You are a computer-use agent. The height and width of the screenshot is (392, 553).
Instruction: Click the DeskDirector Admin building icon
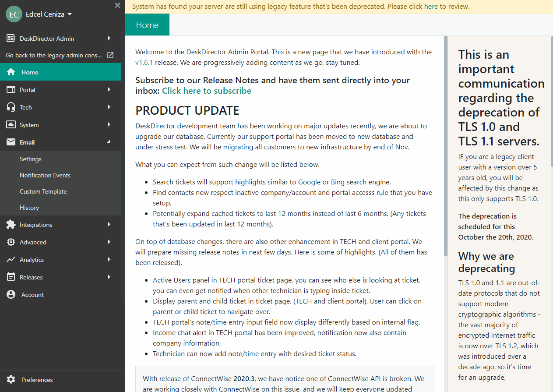click(11, 39)
